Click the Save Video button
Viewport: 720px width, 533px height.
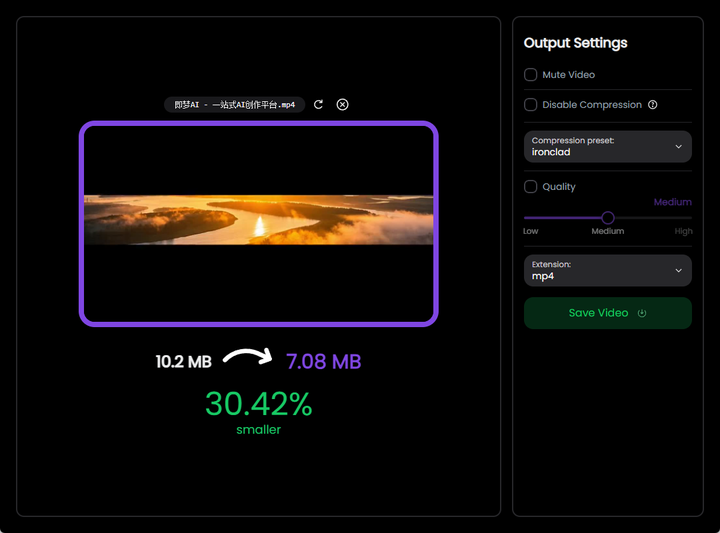click(x=608, y=313)
